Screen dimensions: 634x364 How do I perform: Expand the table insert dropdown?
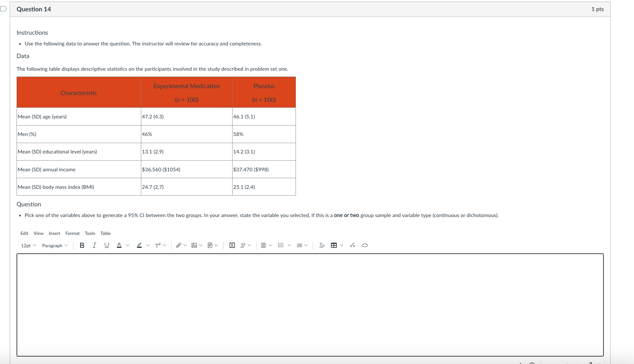pyautogui.click(x=341, y=245)
